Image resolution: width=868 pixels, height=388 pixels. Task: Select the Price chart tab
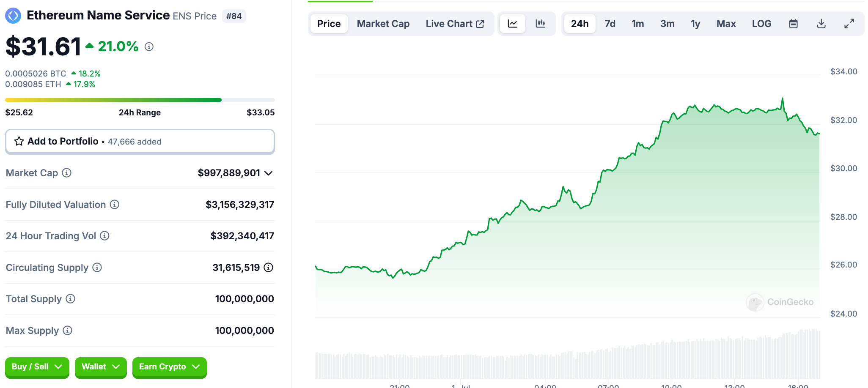tap(329, 24)
